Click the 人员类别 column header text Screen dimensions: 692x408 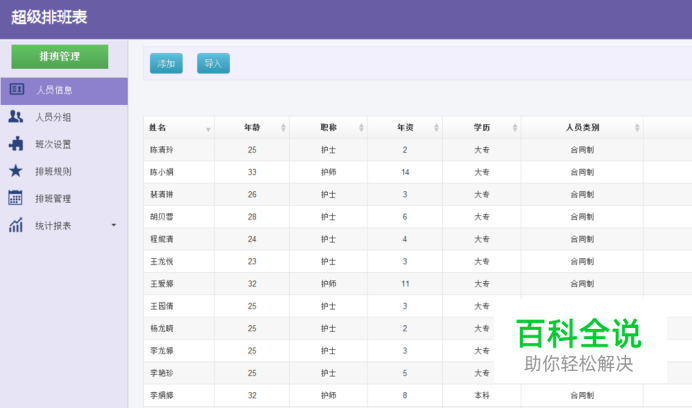click(582, 128)
